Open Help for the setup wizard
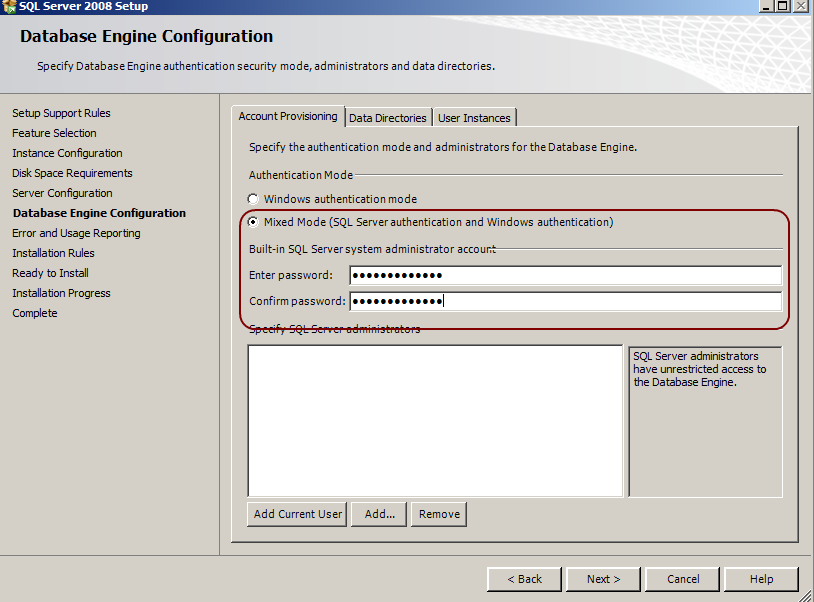The height and width of the screenshot is (602, 814). [x=761, y=579]
